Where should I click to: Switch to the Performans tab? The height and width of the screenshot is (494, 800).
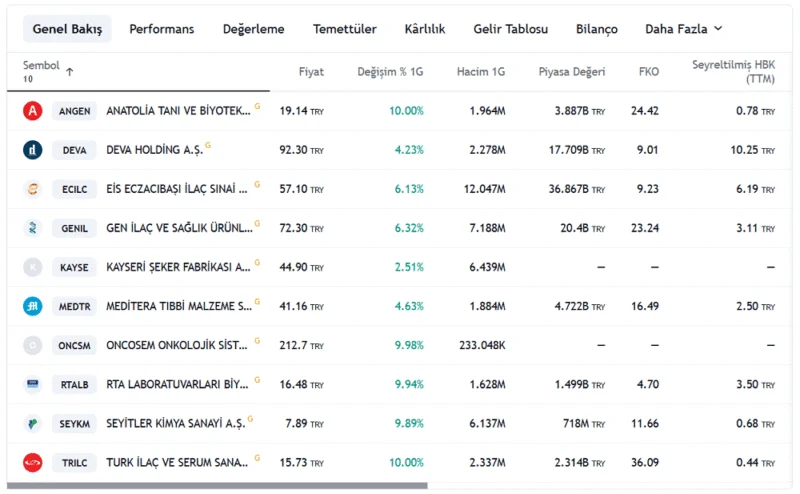tap(162, 29)
